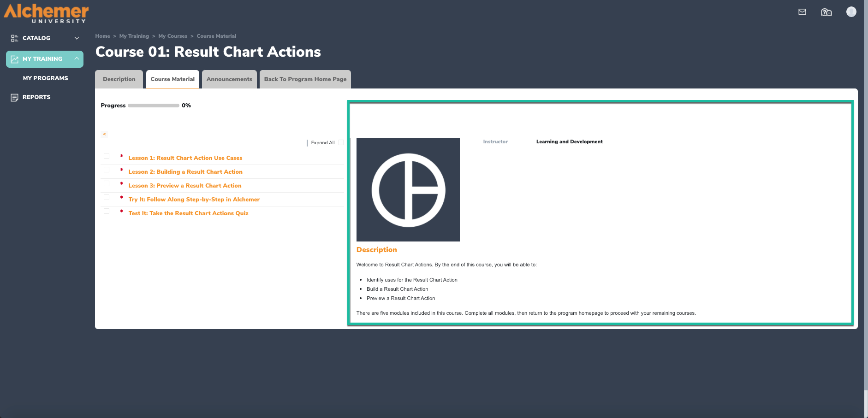Click the My Training chart icon

coord(15,59)
